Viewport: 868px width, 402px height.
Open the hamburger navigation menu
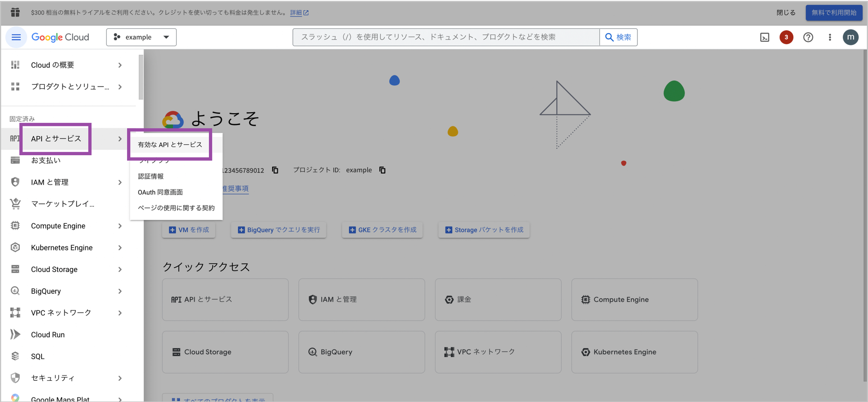[16, 37]
